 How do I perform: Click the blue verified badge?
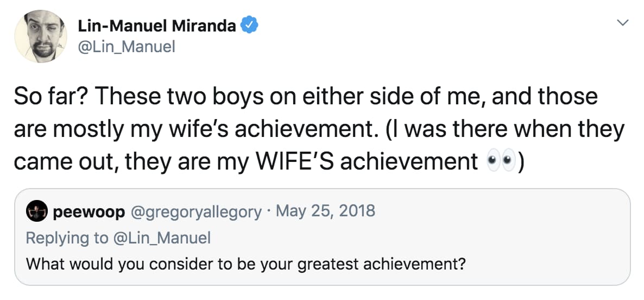(x=249, y=25)
